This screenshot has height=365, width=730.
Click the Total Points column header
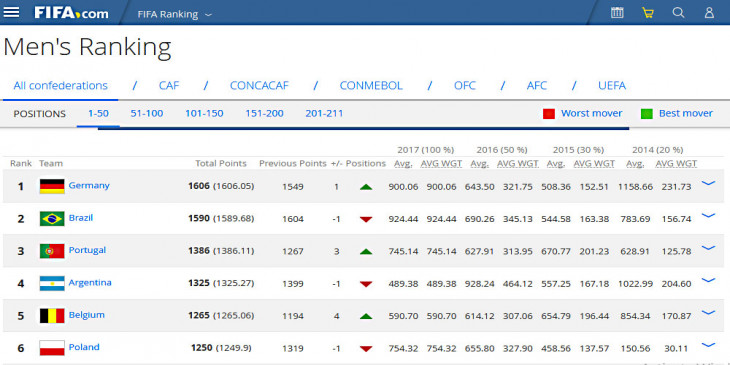coord(221,163)
